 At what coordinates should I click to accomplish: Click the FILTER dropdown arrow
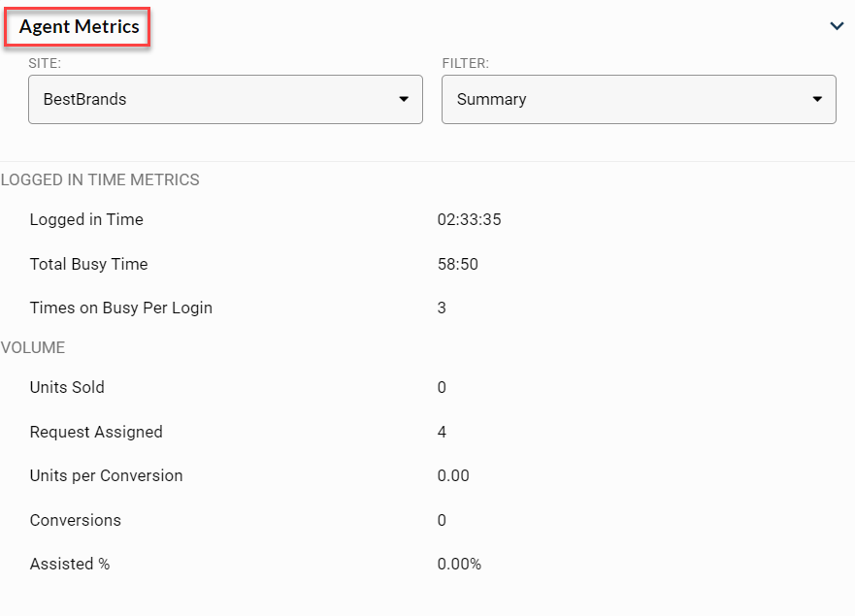pos(815,99)
